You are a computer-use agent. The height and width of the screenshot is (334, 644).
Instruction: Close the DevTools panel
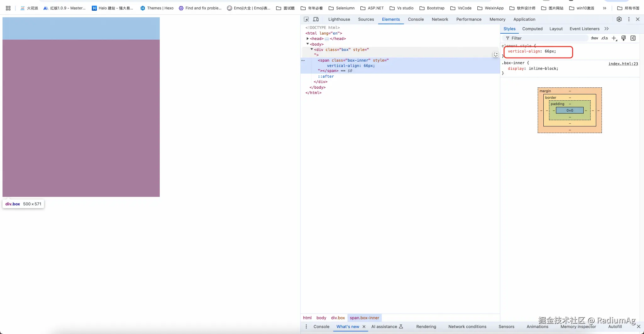(638, 19)
